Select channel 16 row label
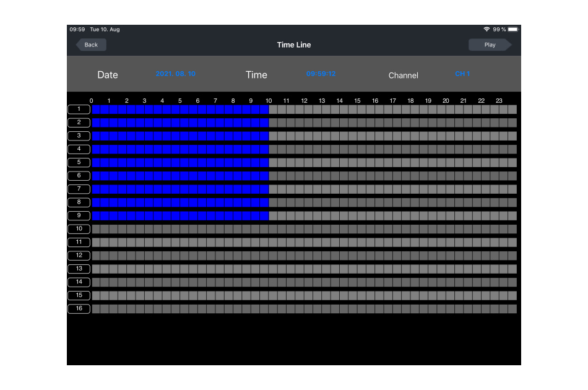Viewport: 588px width, 390px height. click(x=79, y=308)
